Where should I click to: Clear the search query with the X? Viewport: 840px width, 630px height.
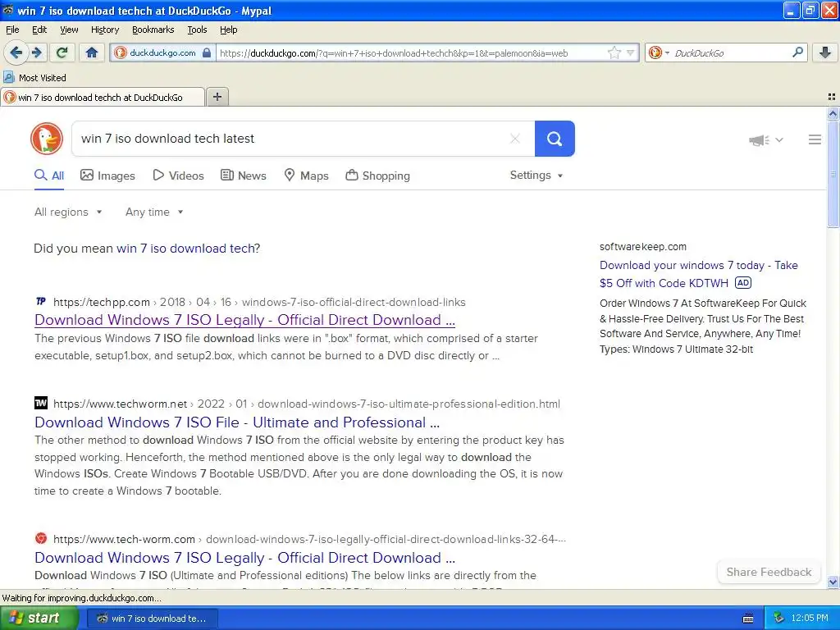coord(515,139)
